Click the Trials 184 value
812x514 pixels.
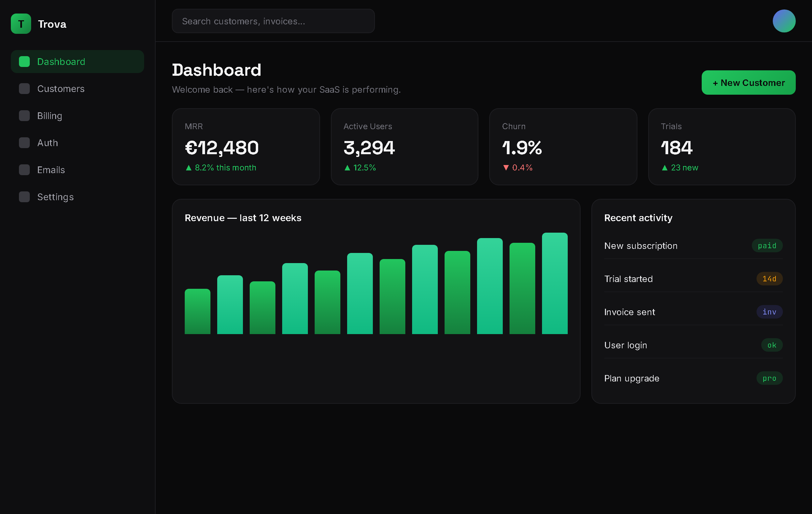tap(677, 148)
